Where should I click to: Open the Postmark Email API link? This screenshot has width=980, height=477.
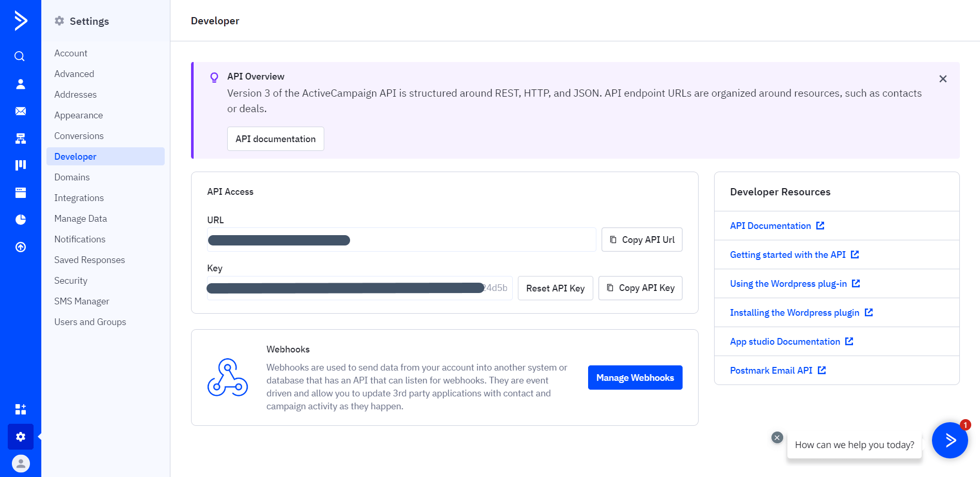771,371
